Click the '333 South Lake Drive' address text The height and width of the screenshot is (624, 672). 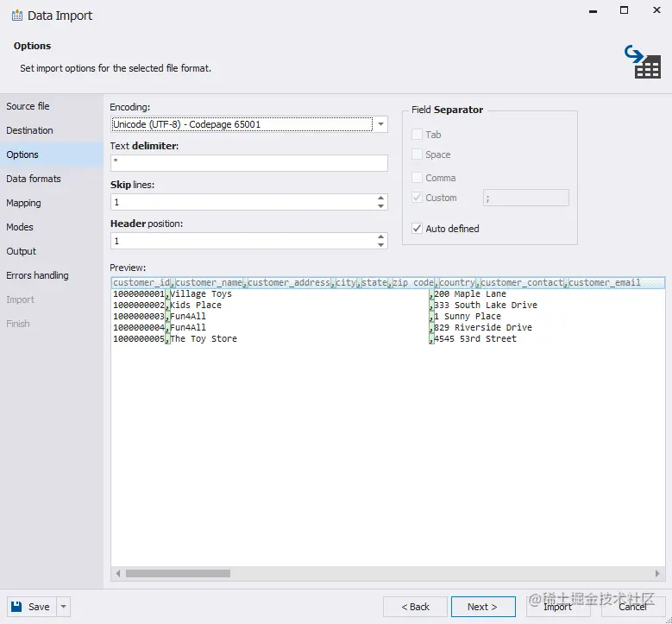click(x=485, y=305)
